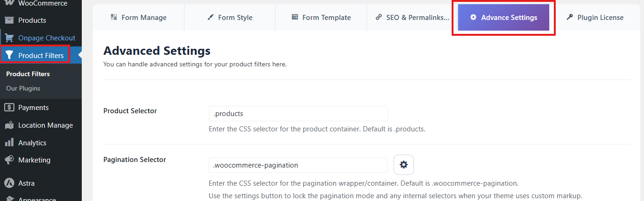The height and width of the screenshot is (201, 644).
Task: Click the Product Filters funnel icon
Action: click(x=9, y=56)
